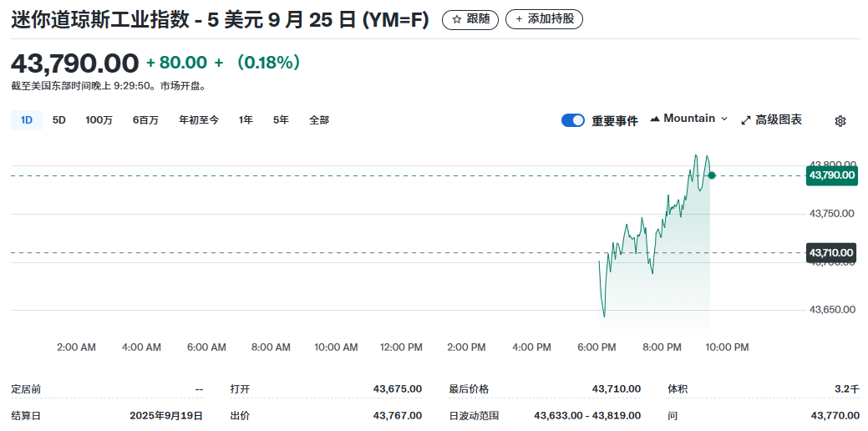The height and width of the screenshot is (431, 868).
Task: Click the (0.18%) percent change text
Action: 268,63
